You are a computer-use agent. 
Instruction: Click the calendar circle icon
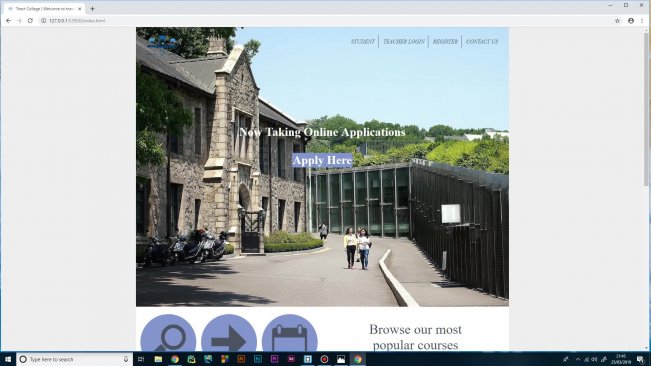coord(289,333)
